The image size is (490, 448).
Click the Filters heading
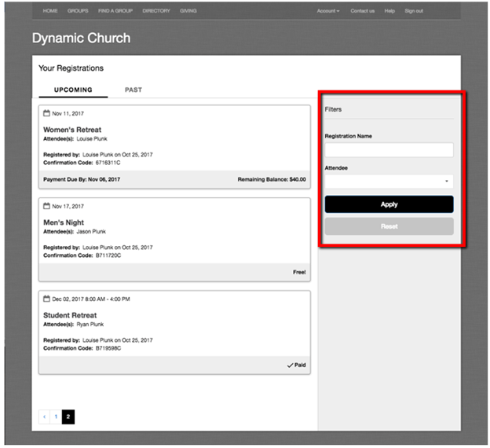tap(333, 109)
